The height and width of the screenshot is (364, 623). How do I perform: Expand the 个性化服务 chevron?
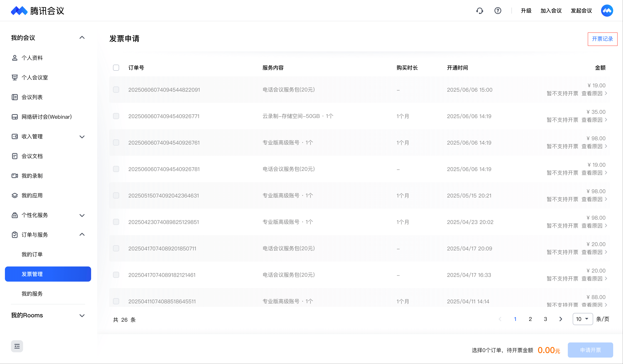coord(82,215)
